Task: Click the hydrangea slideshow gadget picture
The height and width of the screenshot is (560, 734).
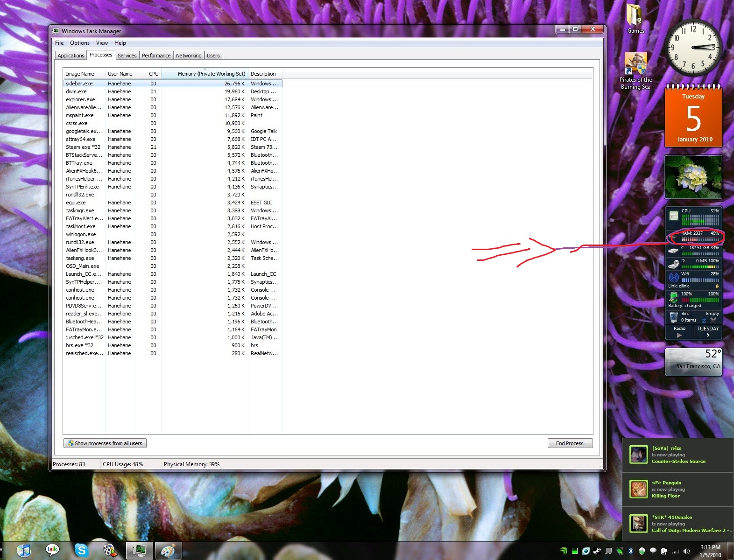Action: pyautogui.click(x=693, y=177)
